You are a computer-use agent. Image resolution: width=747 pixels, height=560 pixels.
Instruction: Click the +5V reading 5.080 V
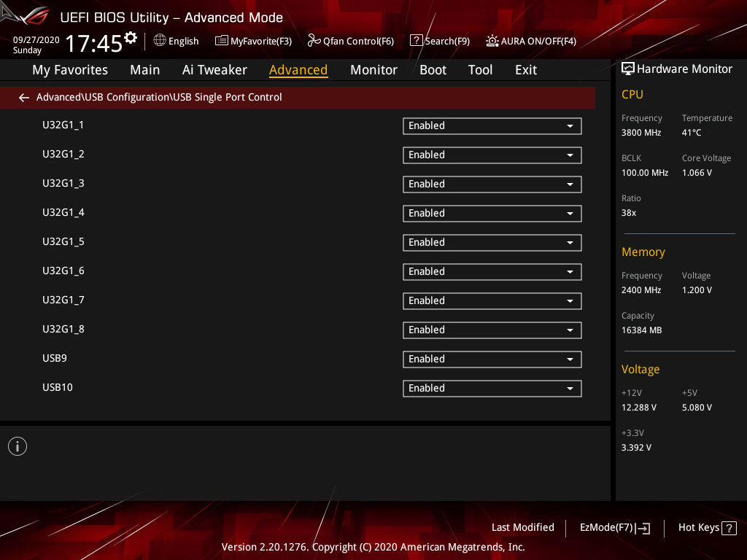pyautogui.click(x=697, y=408)
